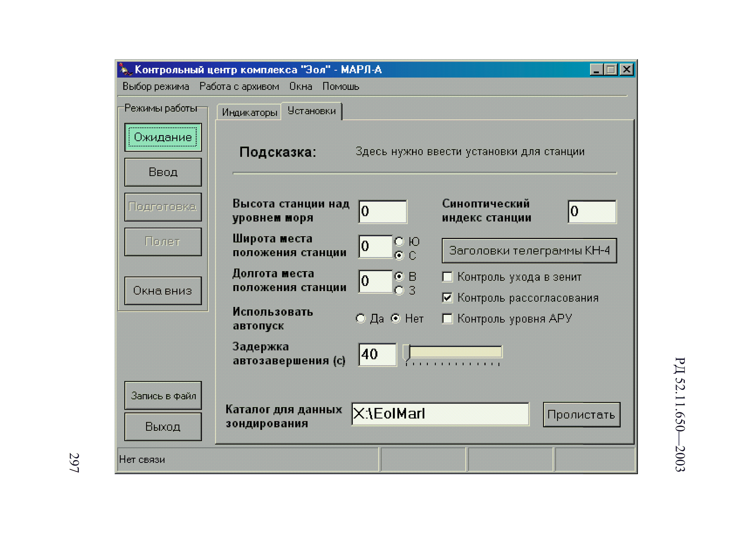Open the Помощь menu
This screenshot has width=756, height=534.
(341, 87)
